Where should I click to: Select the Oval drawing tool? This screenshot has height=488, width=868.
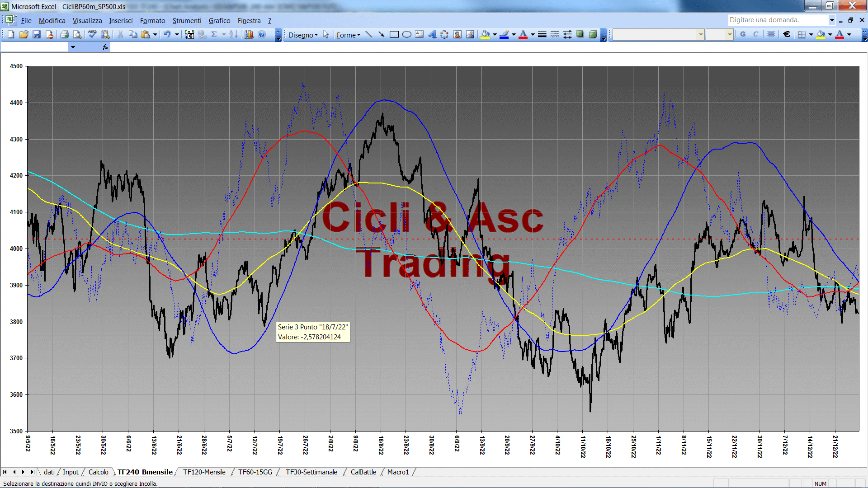(x=407, y=34)
